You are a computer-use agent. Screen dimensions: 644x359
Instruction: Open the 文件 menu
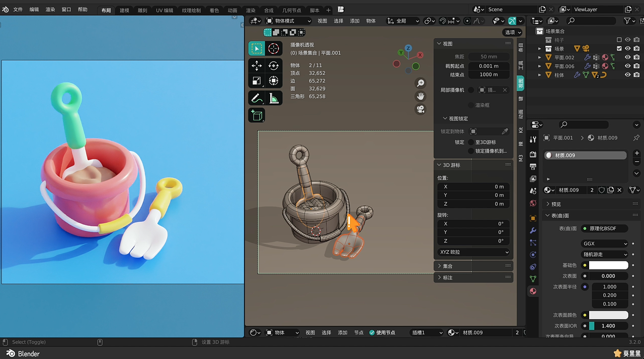click(18, 10)
